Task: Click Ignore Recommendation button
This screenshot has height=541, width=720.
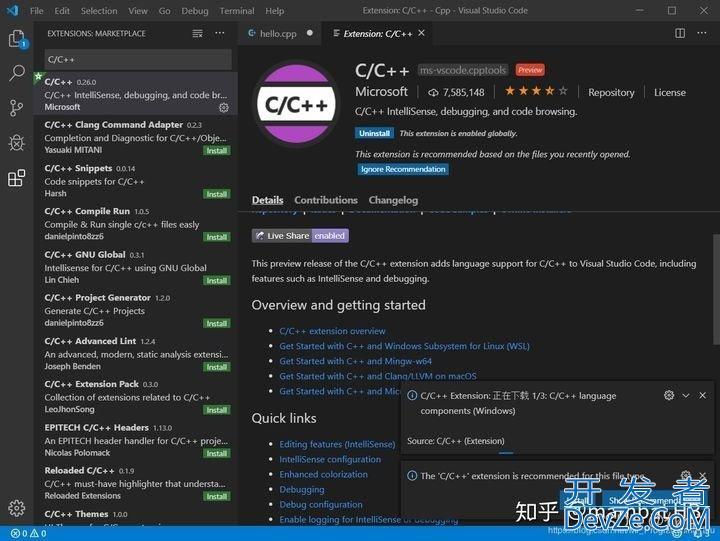Action: pos(403,169)
